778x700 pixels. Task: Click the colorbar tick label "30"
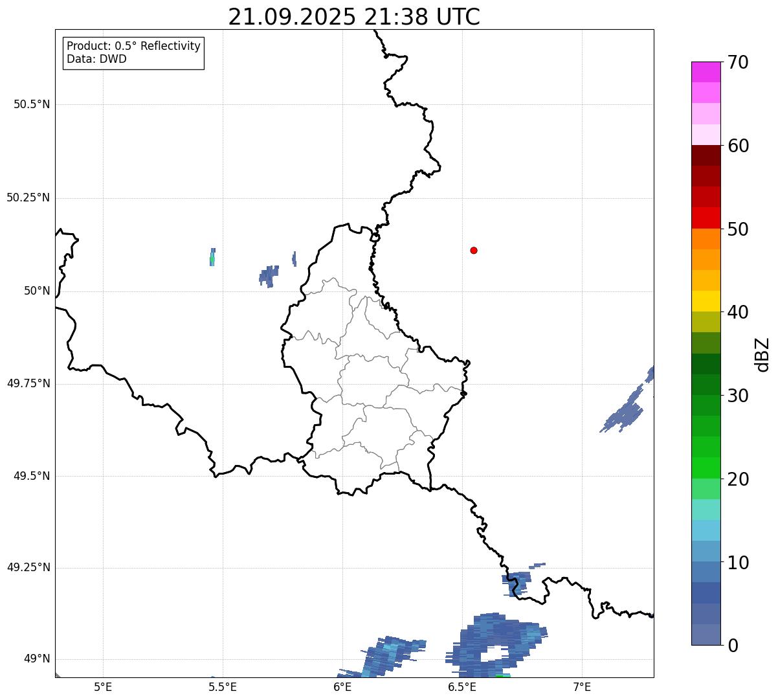coord(738,396)
